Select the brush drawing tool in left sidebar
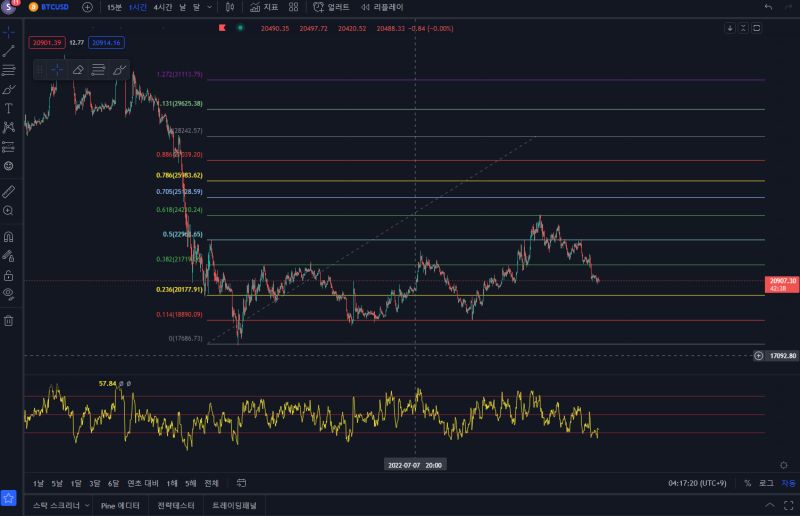 (x=9, y=89)
